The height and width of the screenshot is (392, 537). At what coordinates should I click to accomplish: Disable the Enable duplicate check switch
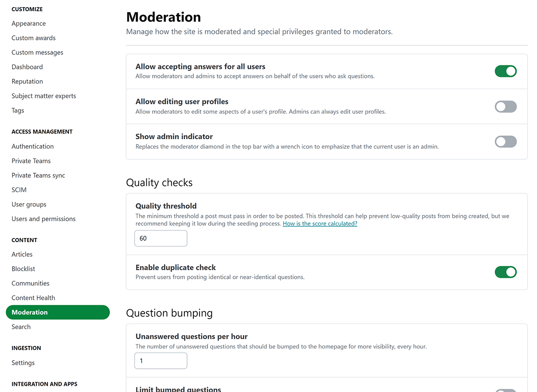point(506,272)
